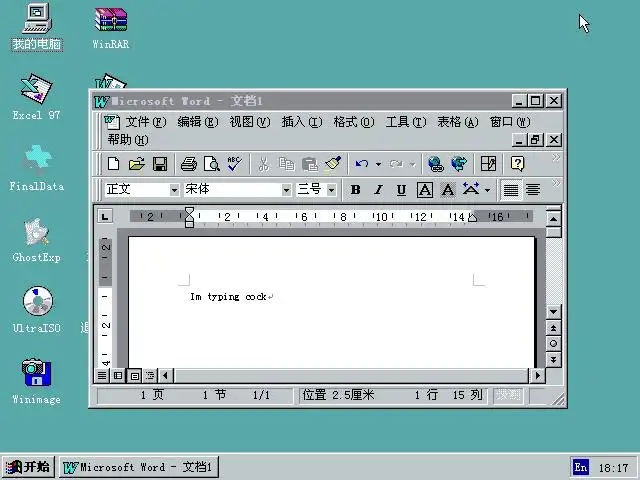Open the 格式(O) menu
This screenshot has width=640, height=480.
[353, 122]
